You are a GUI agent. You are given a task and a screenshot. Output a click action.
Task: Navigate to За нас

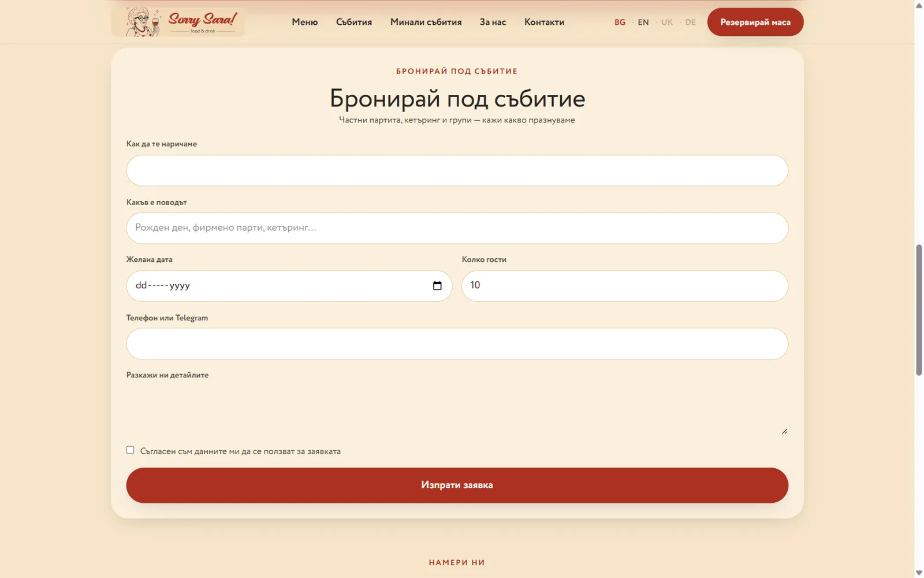[x=493, y=22]
